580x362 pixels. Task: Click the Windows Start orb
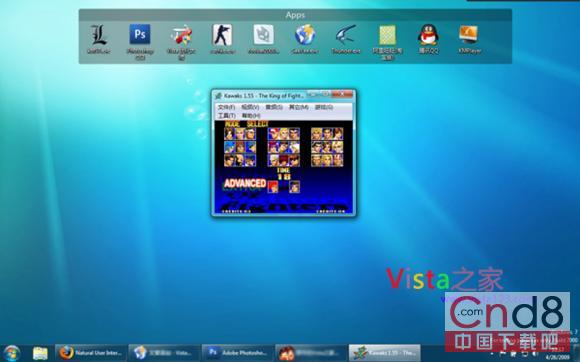11,353
